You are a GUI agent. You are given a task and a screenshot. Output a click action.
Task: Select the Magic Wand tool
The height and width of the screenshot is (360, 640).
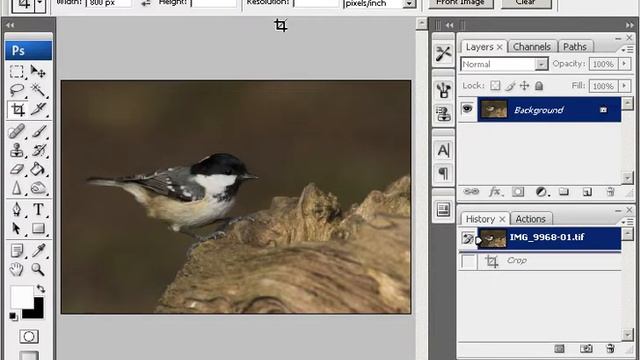[x=38, y=90]
